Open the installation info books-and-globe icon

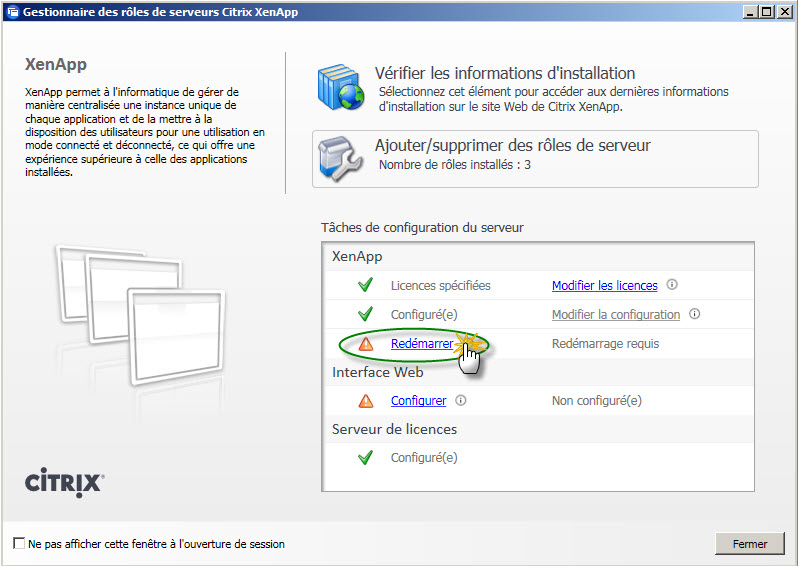[x=341, y=87]
